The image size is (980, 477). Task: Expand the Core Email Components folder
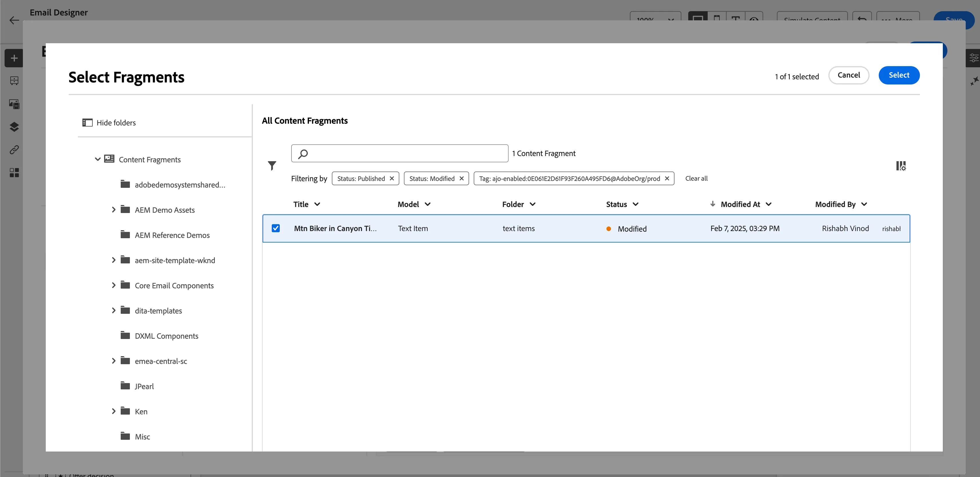click(x=113, y=285)
